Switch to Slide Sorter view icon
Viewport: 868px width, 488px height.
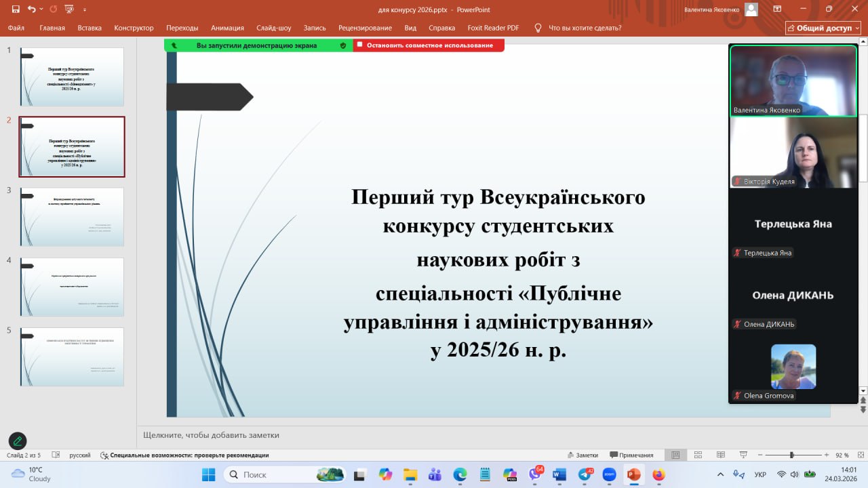[x=696, y=455]
